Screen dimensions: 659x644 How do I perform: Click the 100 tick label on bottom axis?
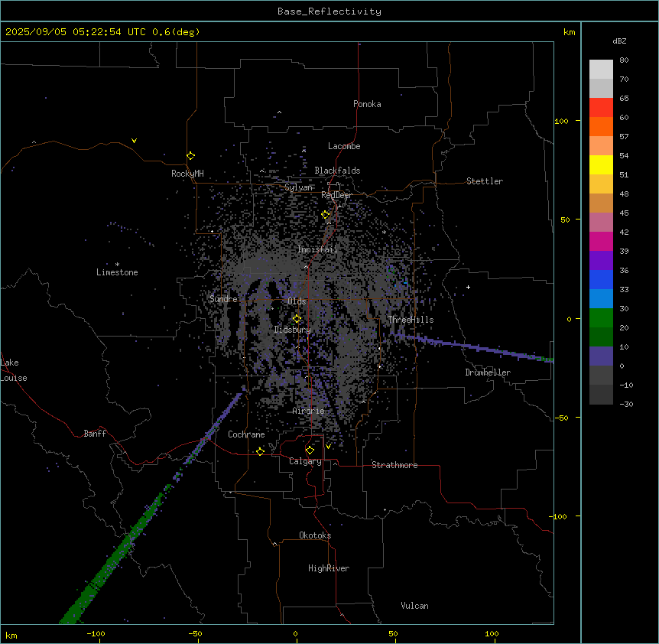(492, 633)
